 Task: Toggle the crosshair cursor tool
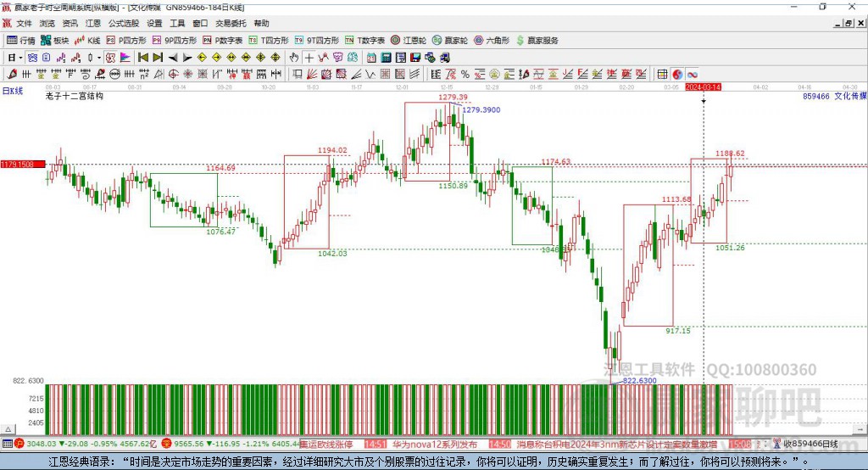tap(309, 58)
